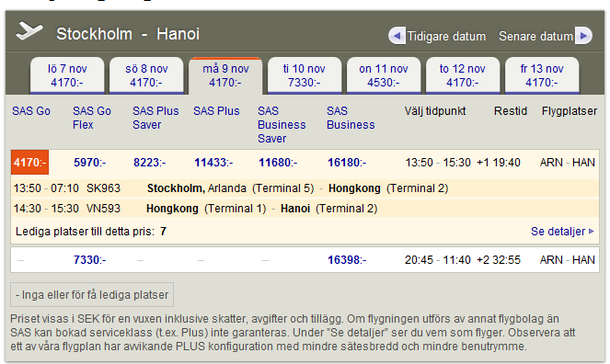
Task: Expand the 20:45 - 11:40 flight row
Action: coord(305,259)
